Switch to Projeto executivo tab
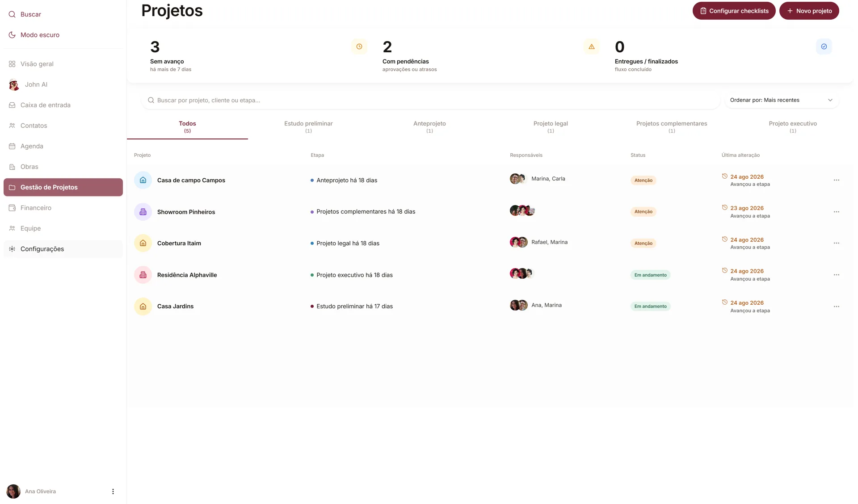The image size is (858, 504). pos(793,127)
